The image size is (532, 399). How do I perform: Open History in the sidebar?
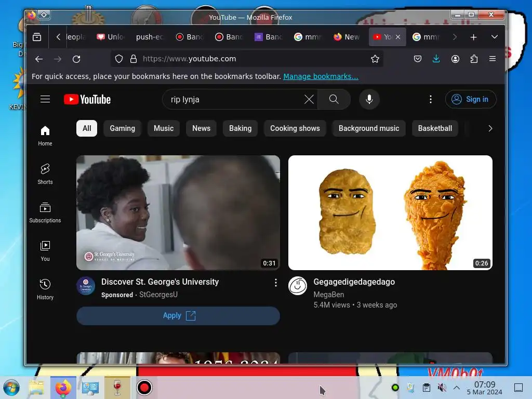[45, 289]
